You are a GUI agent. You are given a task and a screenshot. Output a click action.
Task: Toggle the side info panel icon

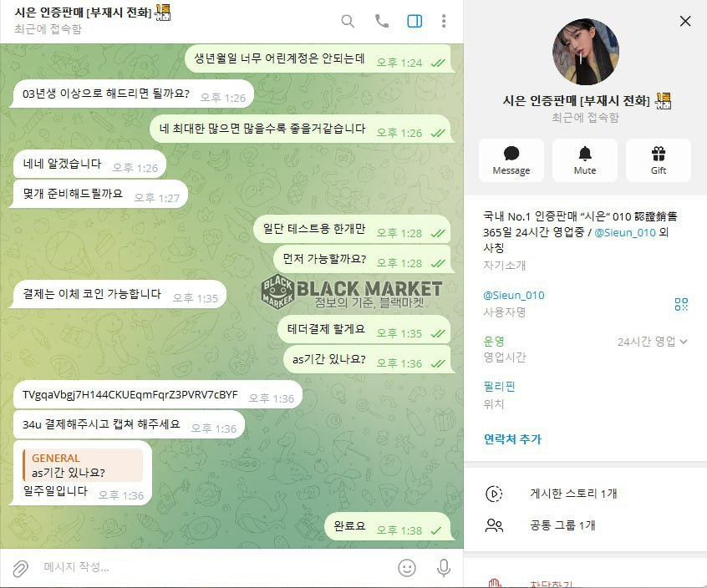(x=415, y=21)
